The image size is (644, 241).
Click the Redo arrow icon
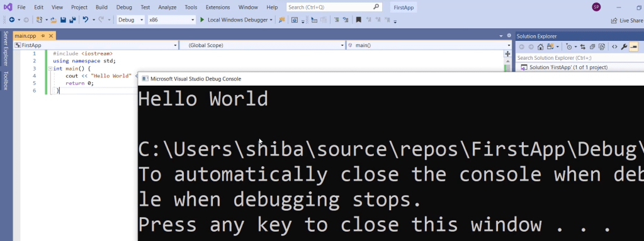click(x=101, y=20)
